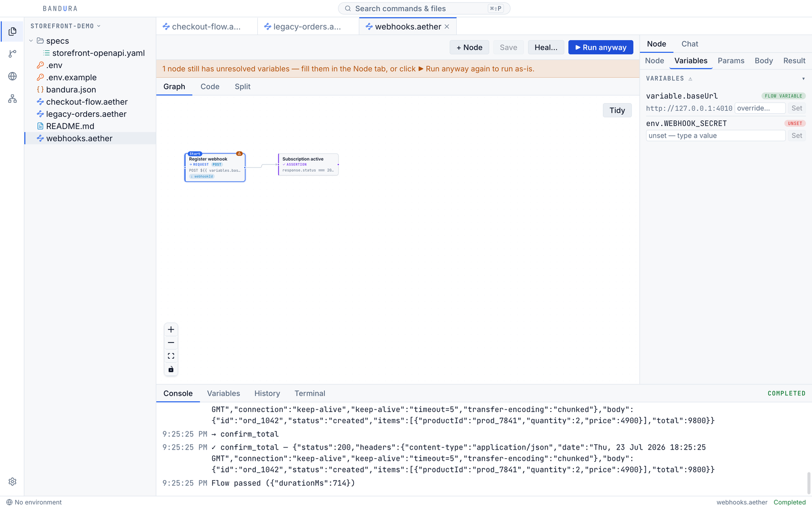This screenshot has width=812, height=508.
Task: Click the 'Flow passed' console line
Action: pyautogui.click(x=283, y=483)
